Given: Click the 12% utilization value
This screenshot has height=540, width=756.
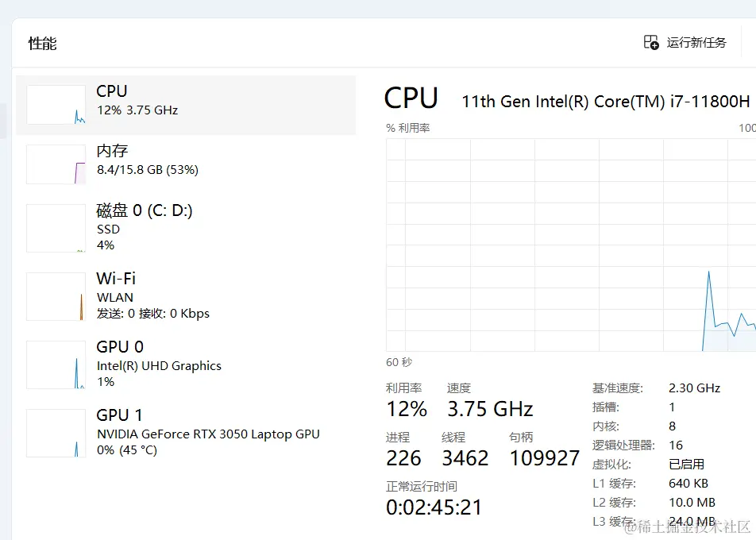Looking at the screenshot, I should click(407, 409).
